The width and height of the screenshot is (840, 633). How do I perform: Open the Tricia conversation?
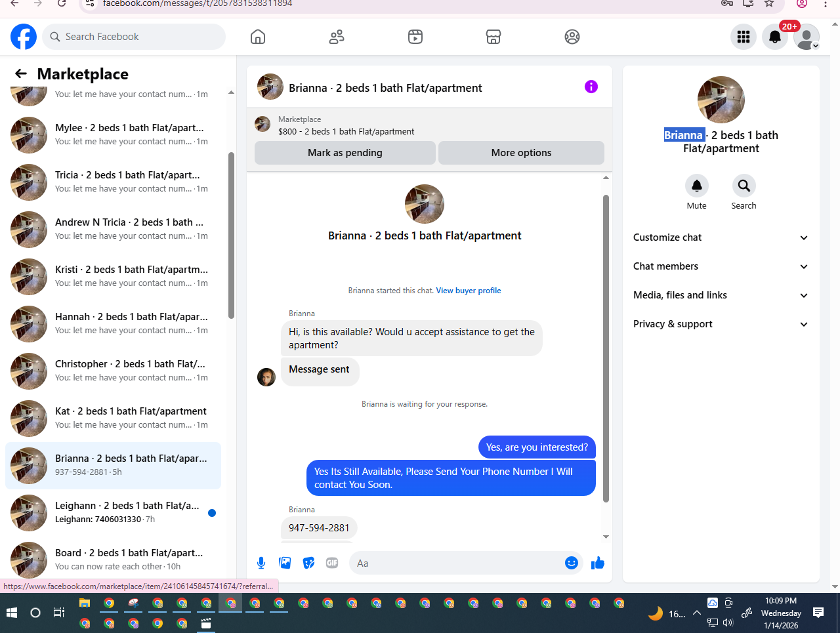(113, 182)
